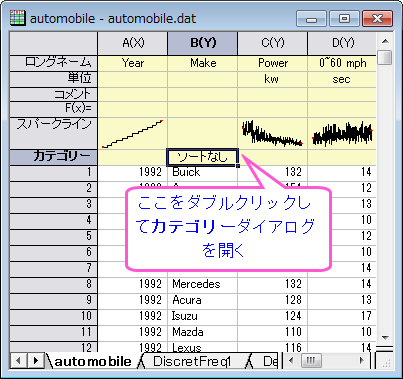This screenshot has height=379, width=403.
Task: Click the カテゴリー row header
Action: [54, 157]
